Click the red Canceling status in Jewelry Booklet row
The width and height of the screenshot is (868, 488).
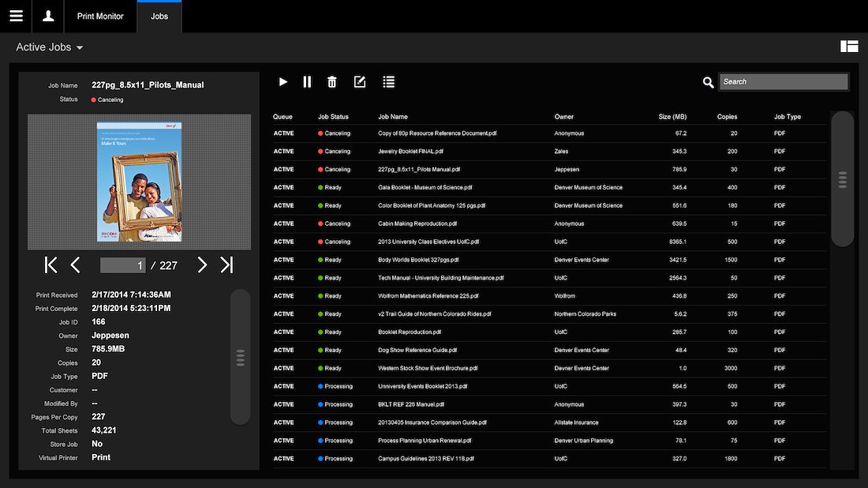coord(335,152)
